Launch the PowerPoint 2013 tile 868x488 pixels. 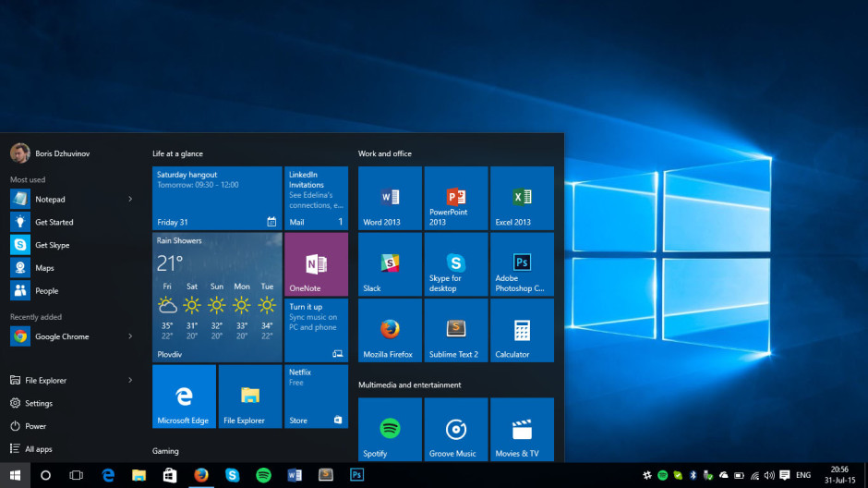455,199
